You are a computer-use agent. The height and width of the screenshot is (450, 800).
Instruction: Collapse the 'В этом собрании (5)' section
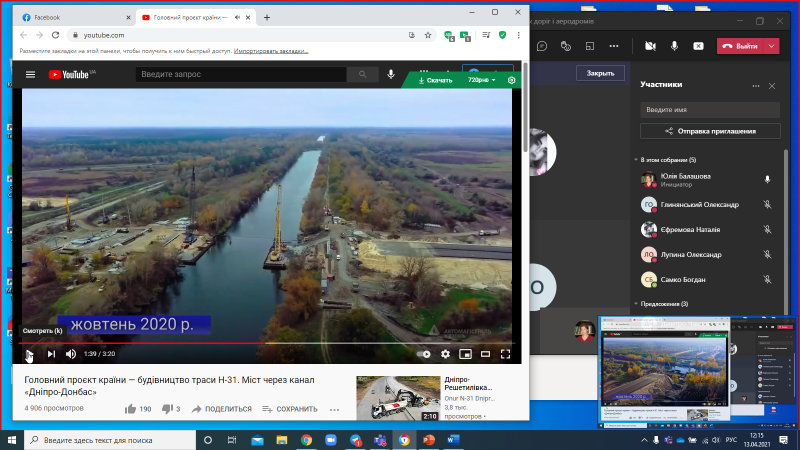(636, 160)
